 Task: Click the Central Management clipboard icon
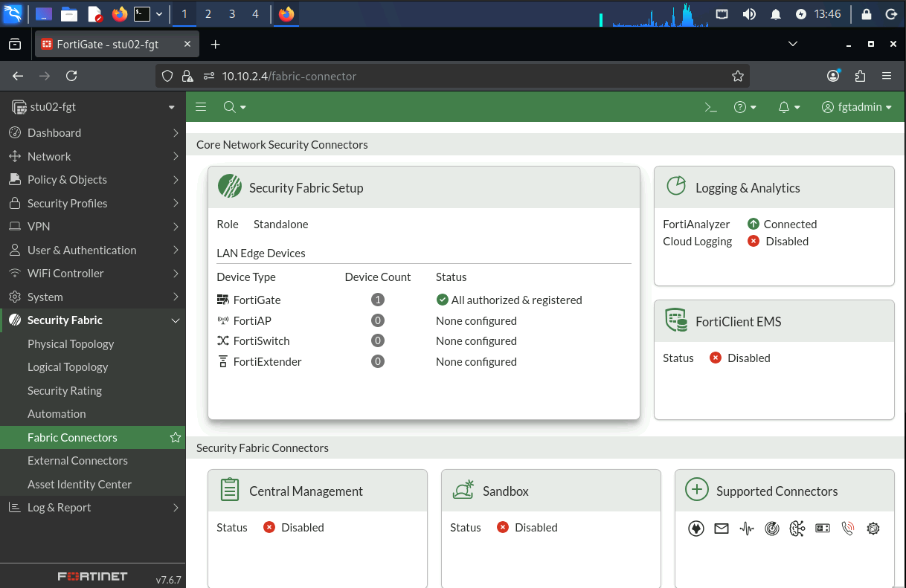[230, 490]
